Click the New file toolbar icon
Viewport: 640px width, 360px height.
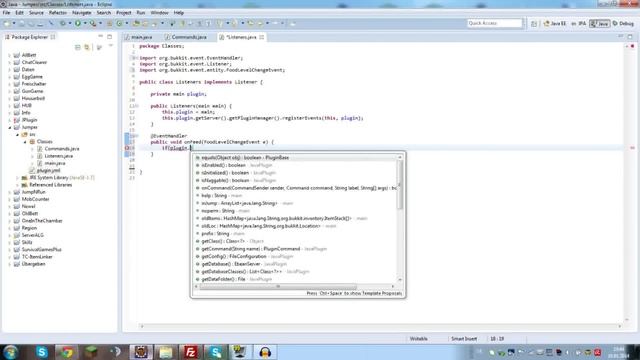pyautogui.click(x=7, y=24)
